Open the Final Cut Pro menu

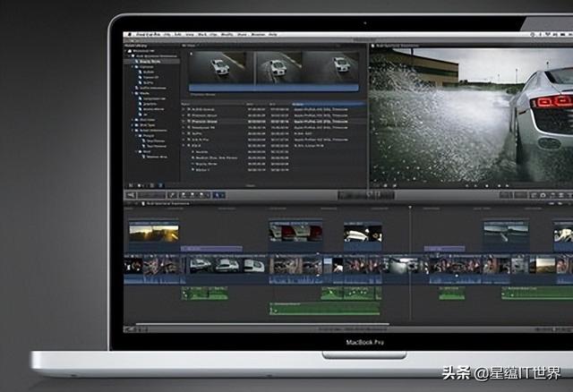coord(148,34)
